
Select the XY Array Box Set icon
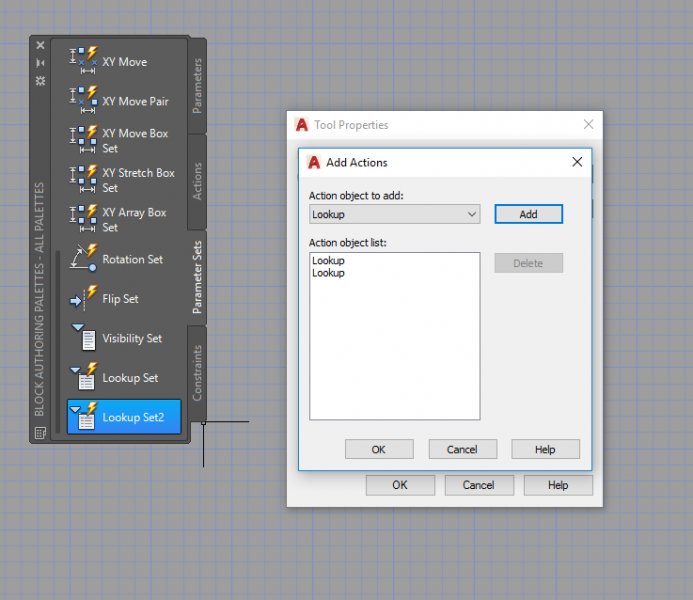click(84, 218)
